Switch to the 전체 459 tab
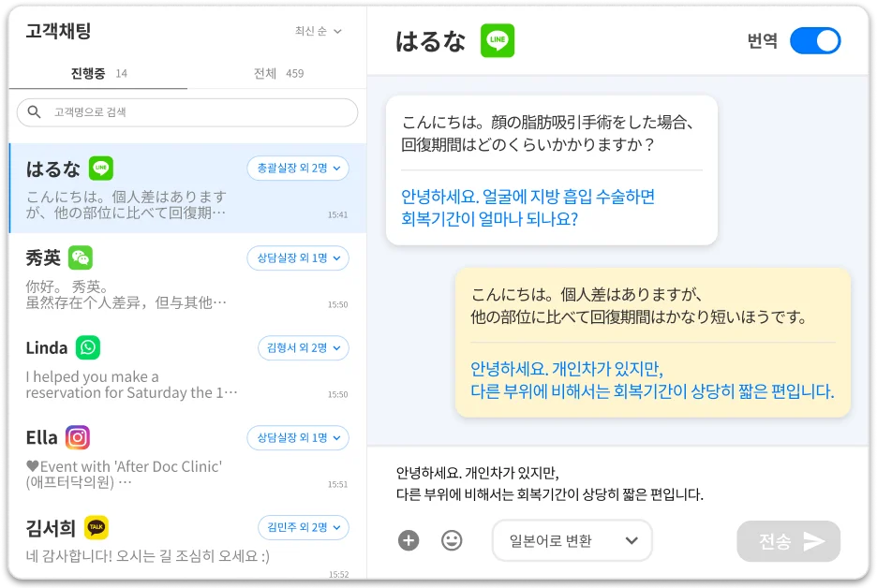Image resolution: width=877 pixels, height=588 pixels. point(278,73)
